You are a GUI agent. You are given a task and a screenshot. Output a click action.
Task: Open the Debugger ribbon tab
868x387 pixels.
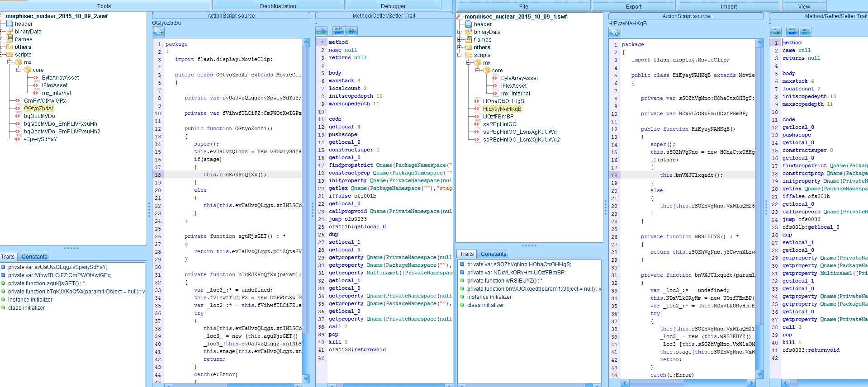[x=393, y=6]
